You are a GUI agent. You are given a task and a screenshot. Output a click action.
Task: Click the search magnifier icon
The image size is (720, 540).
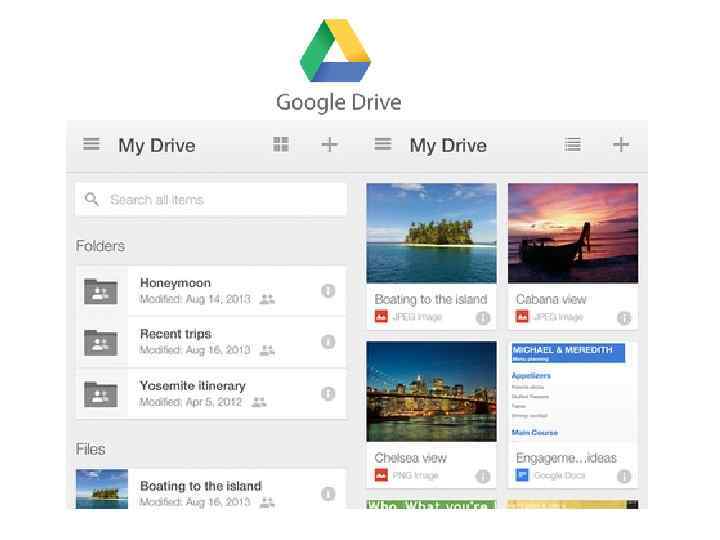[x=91, y=199]
